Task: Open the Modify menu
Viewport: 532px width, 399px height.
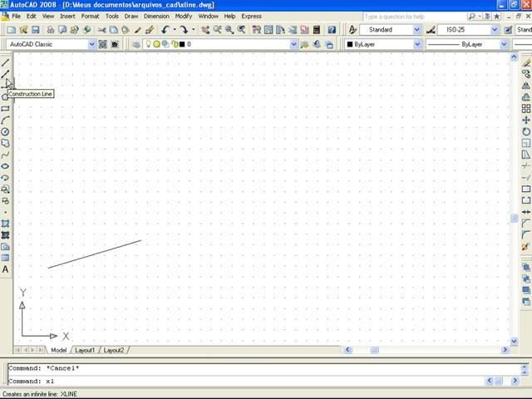Action: point(184,17)
